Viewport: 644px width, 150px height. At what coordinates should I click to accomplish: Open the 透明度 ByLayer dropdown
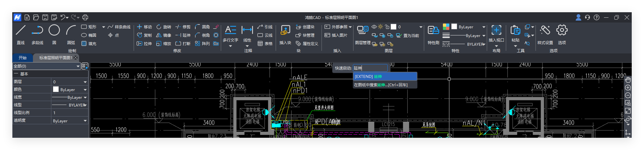click(85, 121)
